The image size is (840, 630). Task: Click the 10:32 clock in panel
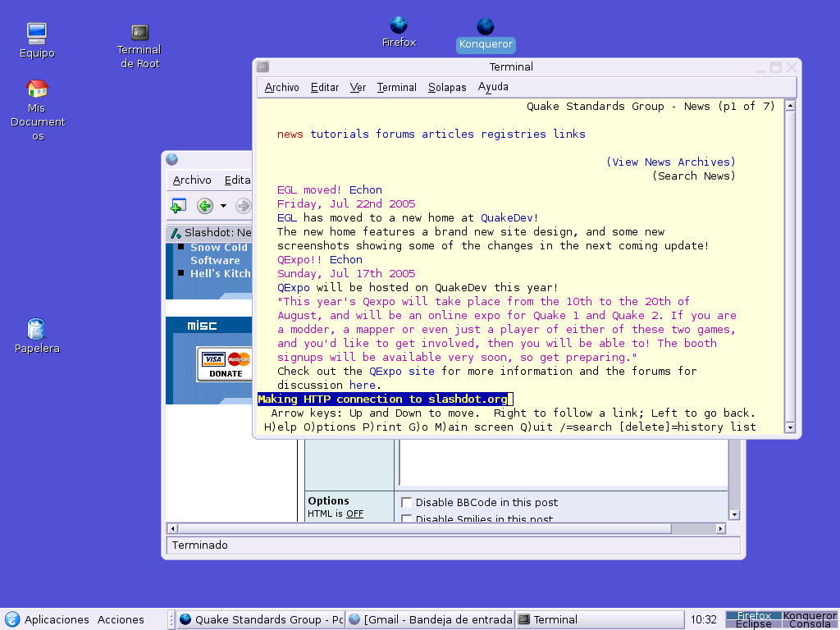point(703,620)
